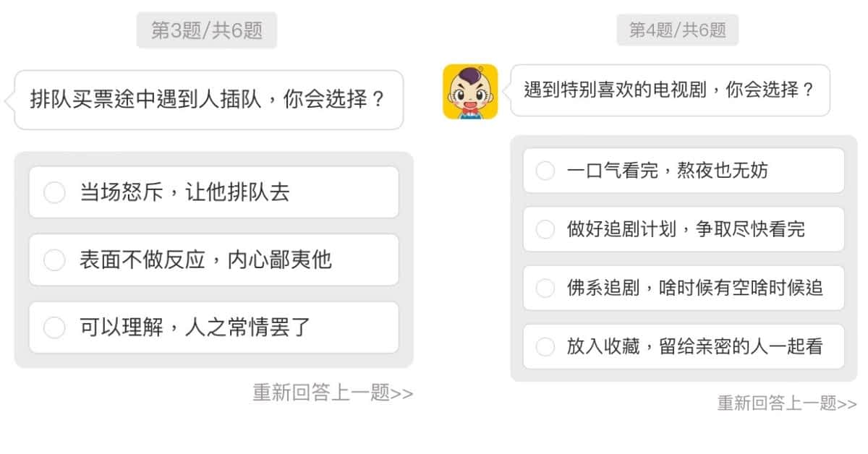Choose answer text 当场怒斥，让他排队去

point(184,193)
